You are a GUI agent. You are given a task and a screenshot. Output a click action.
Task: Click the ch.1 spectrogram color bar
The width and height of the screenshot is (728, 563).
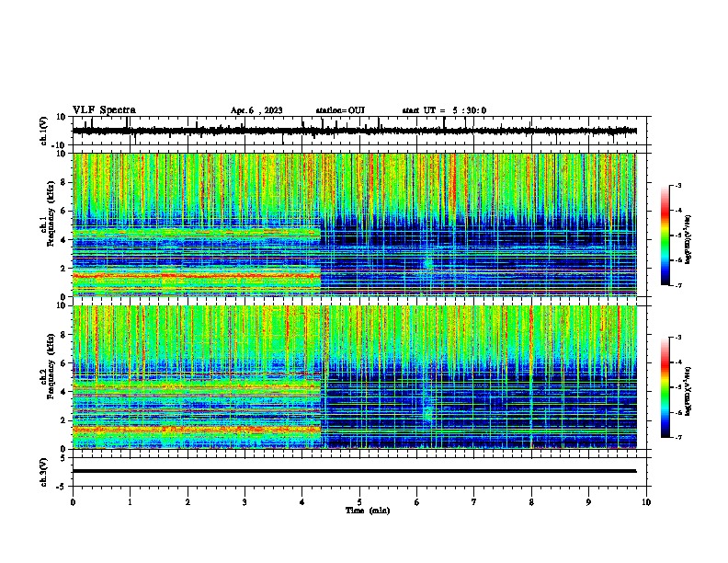point(665,236)
